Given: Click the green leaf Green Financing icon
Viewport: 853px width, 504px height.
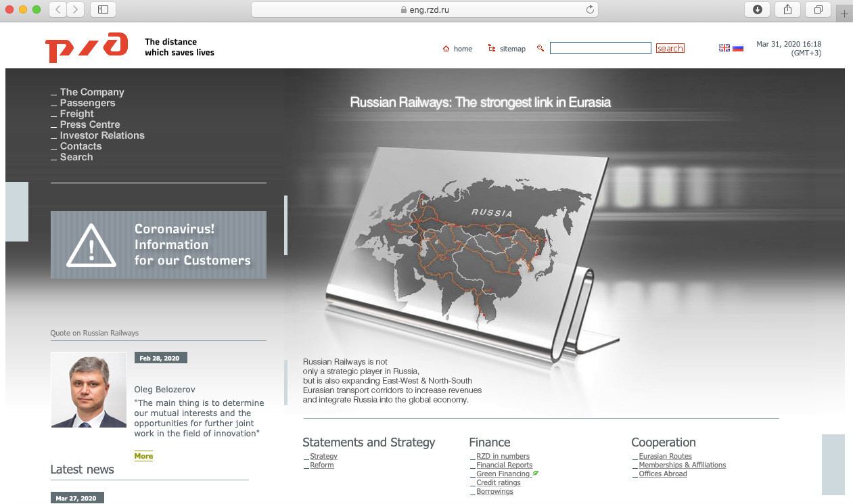Looking at the screenshot, I should click(x=535, y=474).
